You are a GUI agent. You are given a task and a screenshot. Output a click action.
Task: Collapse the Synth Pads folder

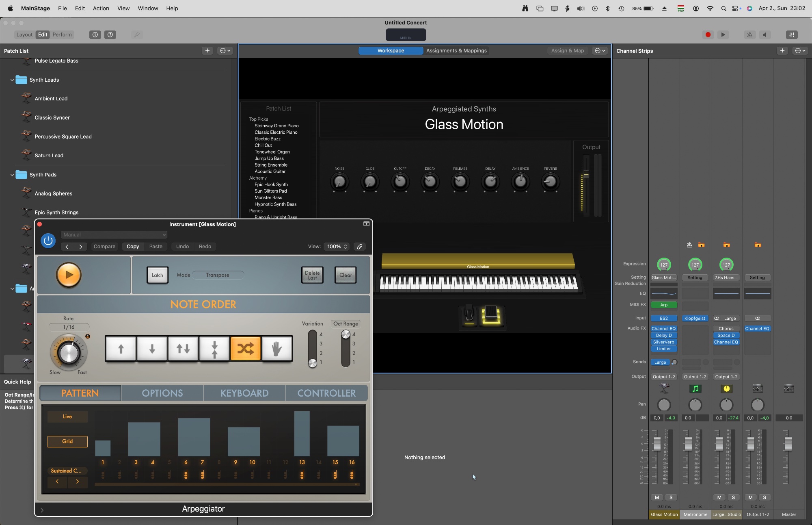(12, 175)
